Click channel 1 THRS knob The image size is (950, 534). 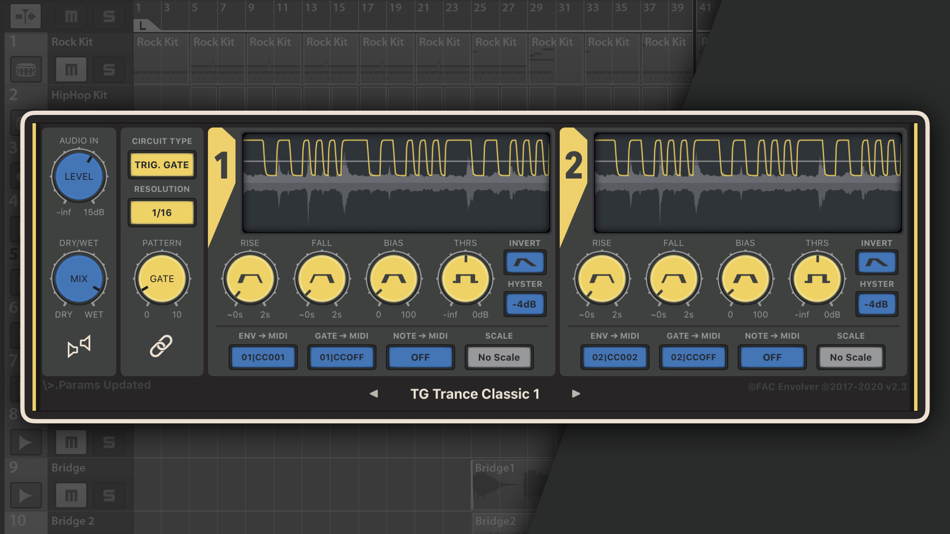[465, 279]
